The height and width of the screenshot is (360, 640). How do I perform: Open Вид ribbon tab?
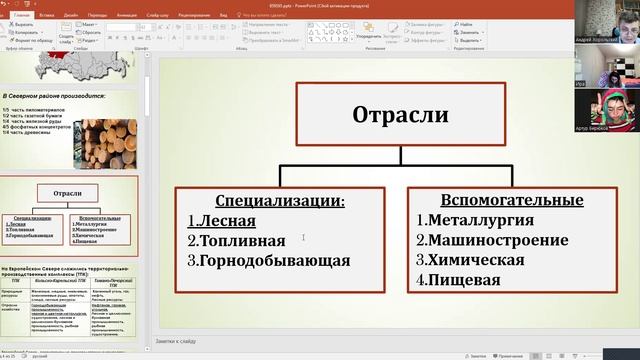click(223, 15)
